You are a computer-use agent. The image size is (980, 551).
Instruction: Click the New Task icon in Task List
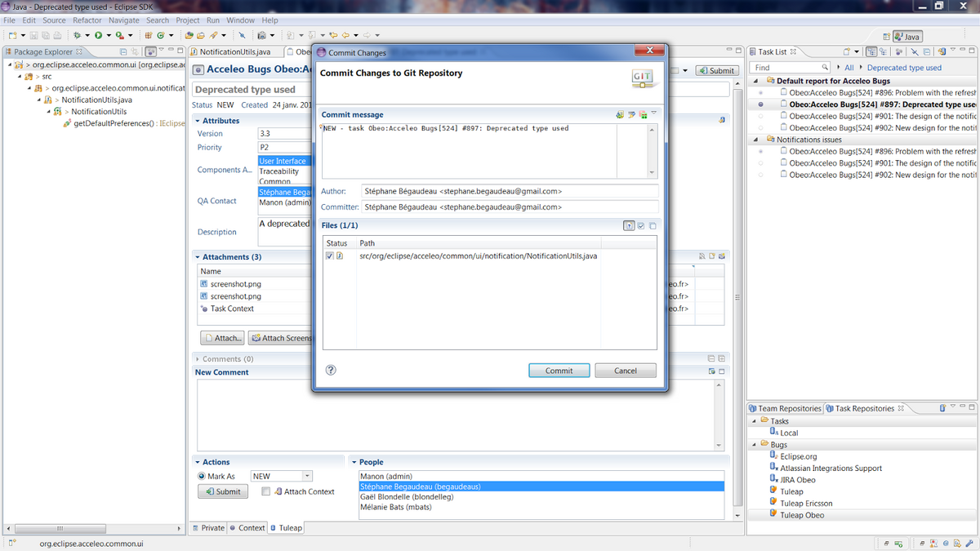tap(847, 51)
